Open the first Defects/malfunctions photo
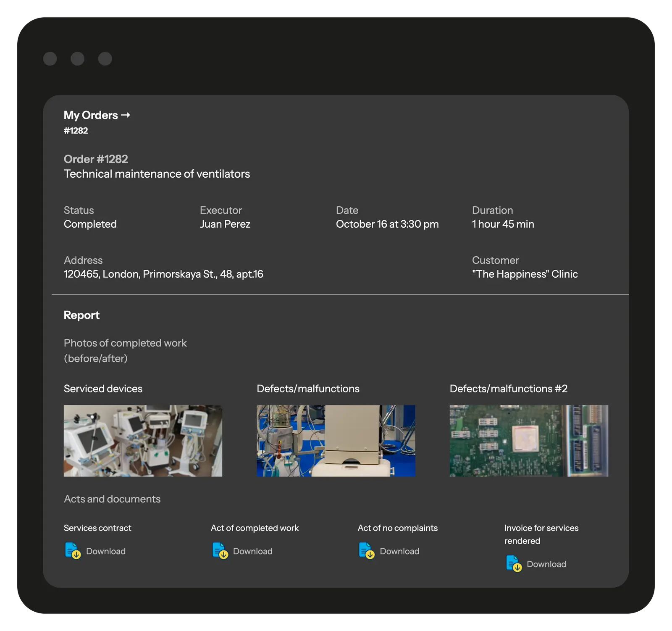672x631 pixels. click(x=336, y=441)
